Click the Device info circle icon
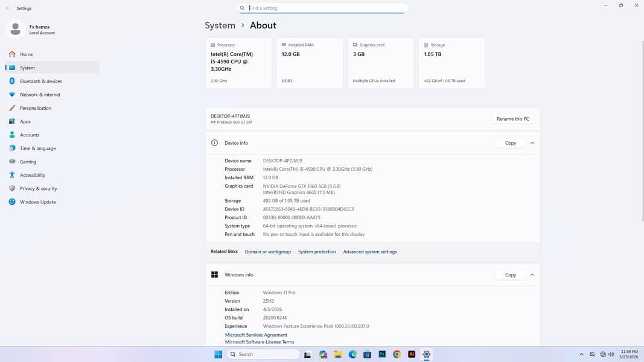This screenshot has height=362, width=644. 214,143
